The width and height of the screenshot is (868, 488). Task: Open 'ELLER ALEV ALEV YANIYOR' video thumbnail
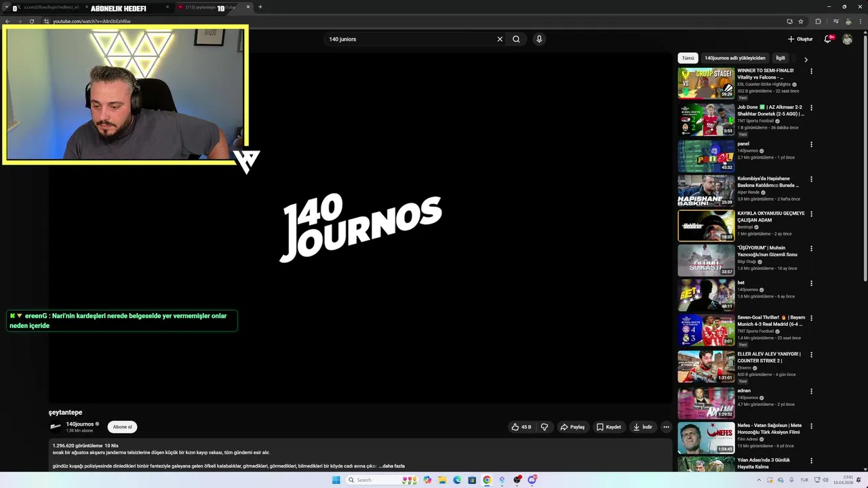tap(706, 366)
